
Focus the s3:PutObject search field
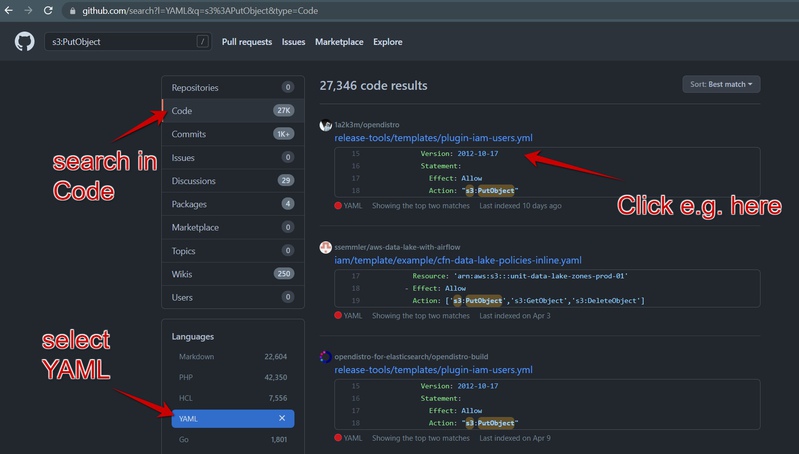point(127,42)
